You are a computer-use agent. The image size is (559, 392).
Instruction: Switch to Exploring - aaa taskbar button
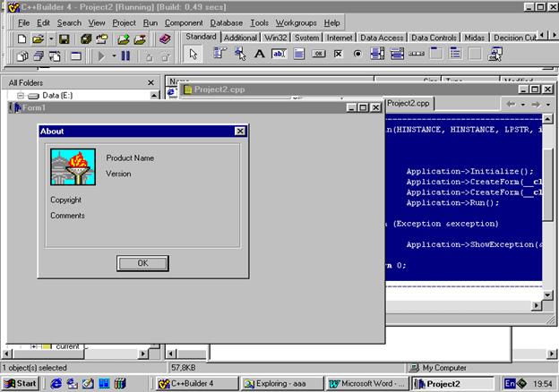(x=281, y=383)
